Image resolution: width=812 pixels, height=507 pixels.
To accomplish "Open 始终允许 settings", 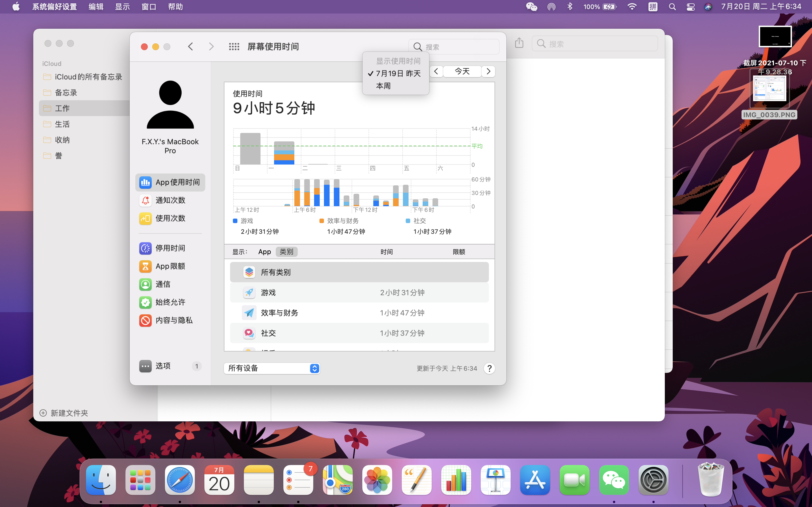I will pyautogui.click(x=170, y=302).
